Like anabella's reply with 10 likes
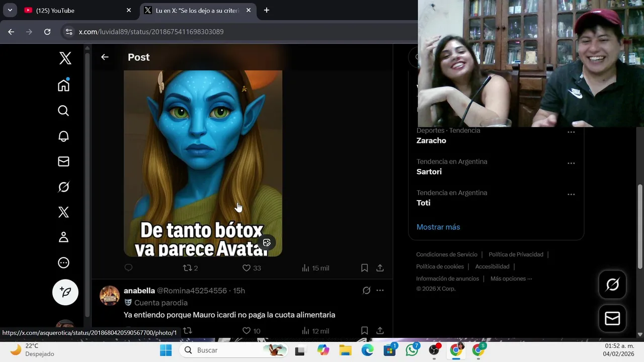Image resolution: width=644 pixels, height=362 pixels. click(x=251, y=331)
